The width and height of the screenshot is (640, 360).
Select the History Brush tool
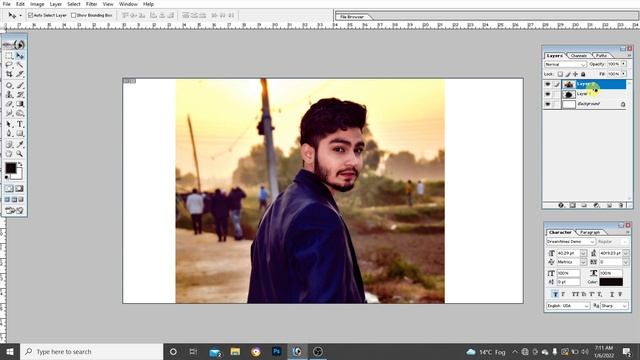pyautogui.click(x=20, y=95)
